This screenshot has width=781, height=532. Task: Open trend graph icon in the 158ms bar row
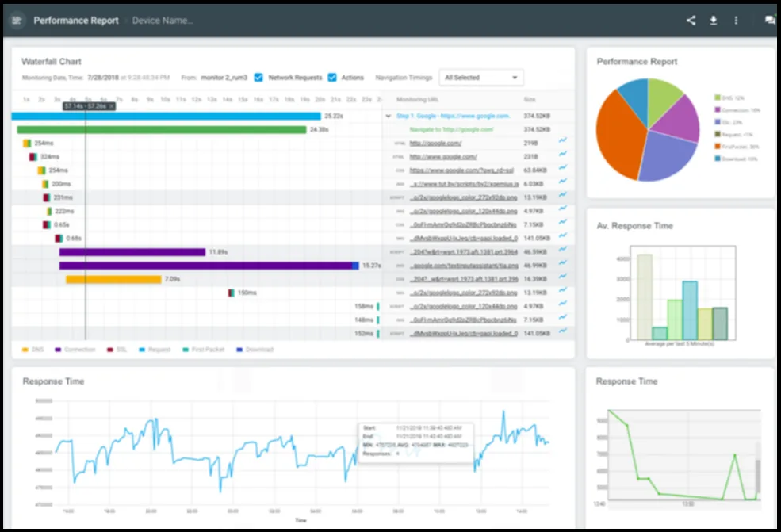tap(562, 304)
